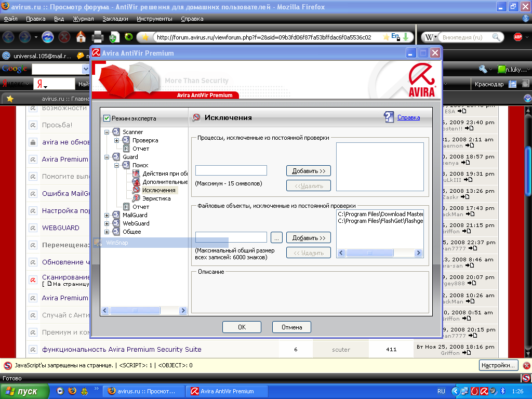Open the Правка menu in Firefox
Viewport: 532px width, 399px height.
[x=36, y=19]
